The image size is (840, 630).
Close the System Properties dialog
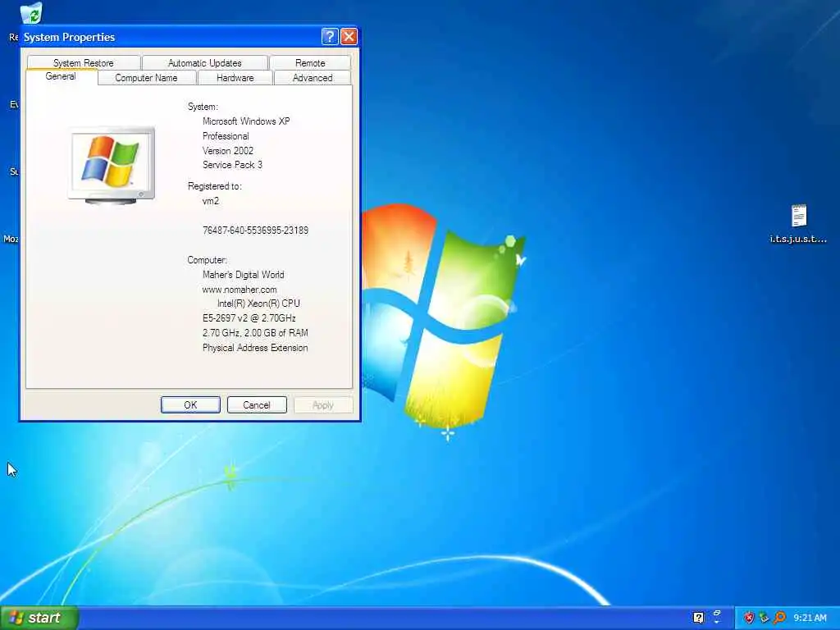[x=349, y=36]
